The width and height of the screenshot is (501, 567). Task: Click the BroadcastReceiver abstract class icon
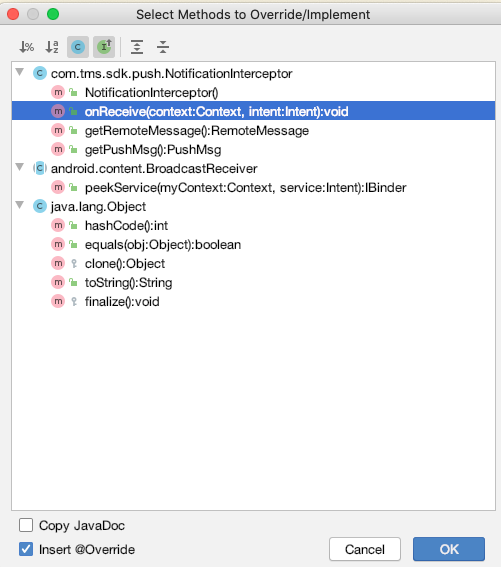coord(40,169)
